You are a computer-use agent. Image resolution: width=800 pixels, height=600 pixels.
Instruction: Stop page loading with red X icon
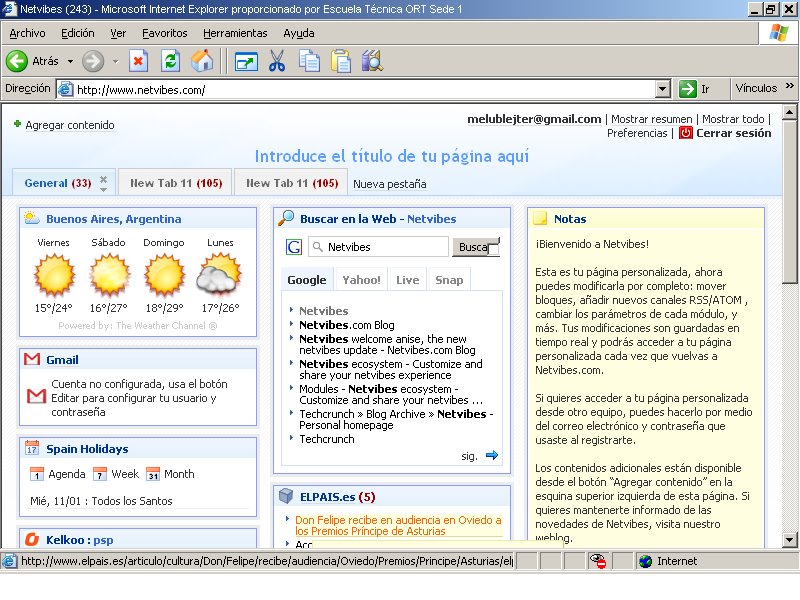pos(138,61)
